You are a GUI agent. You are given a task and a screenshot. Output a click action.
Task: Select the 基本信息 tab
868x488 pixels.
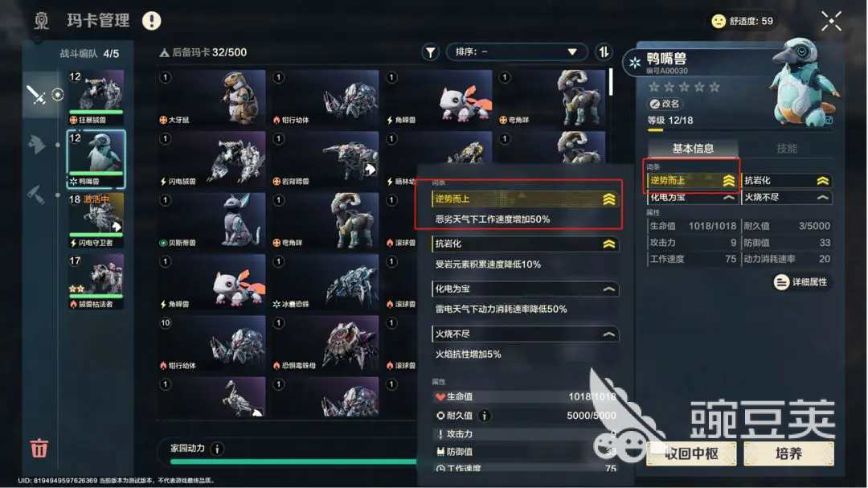point(693,149)
